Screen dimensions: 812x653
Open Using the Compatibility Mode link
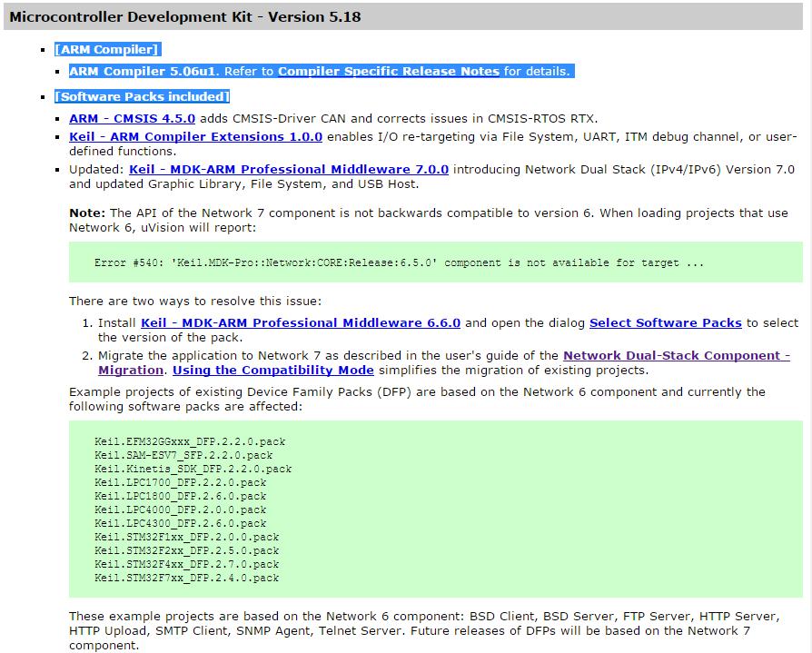[272, 371]
